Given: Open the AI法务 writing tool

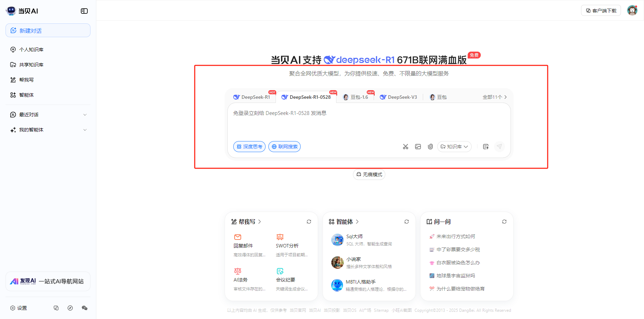Looking at the screenshot, I should (x=250, y=280).
